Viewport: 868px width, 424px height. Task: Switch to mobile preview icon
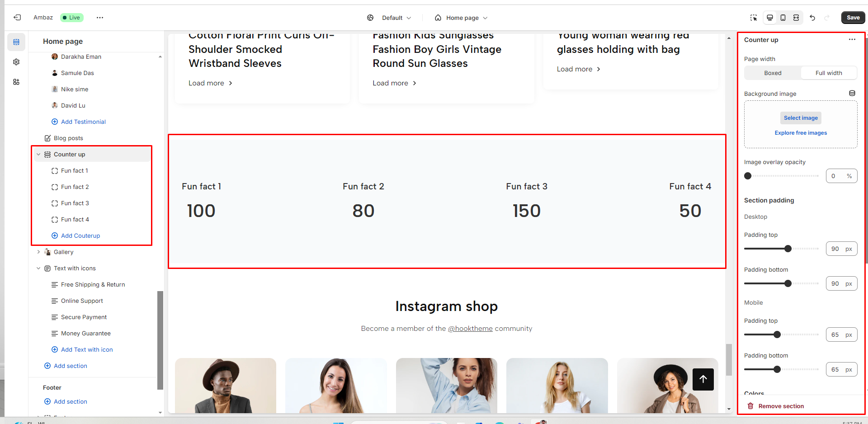(783, 18)
